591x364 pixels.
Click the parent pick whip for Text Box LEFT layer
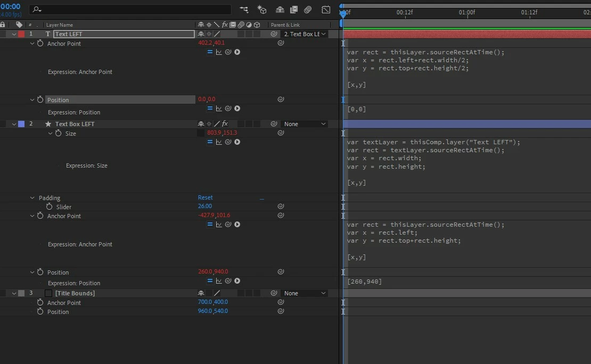pos(274,124)
